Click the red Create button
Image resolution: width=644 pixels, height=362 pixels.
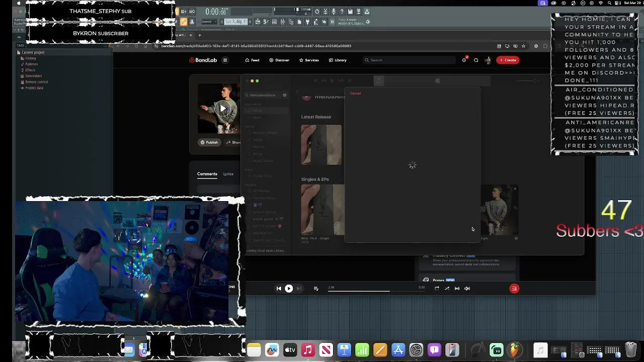coord(508,60)
